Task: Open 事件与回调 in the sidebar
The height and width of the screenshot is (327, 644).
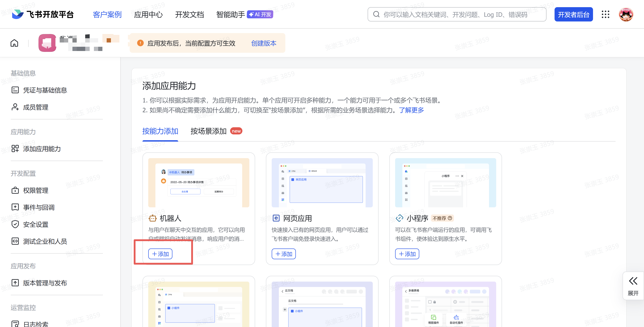Action: coord(39,207)
